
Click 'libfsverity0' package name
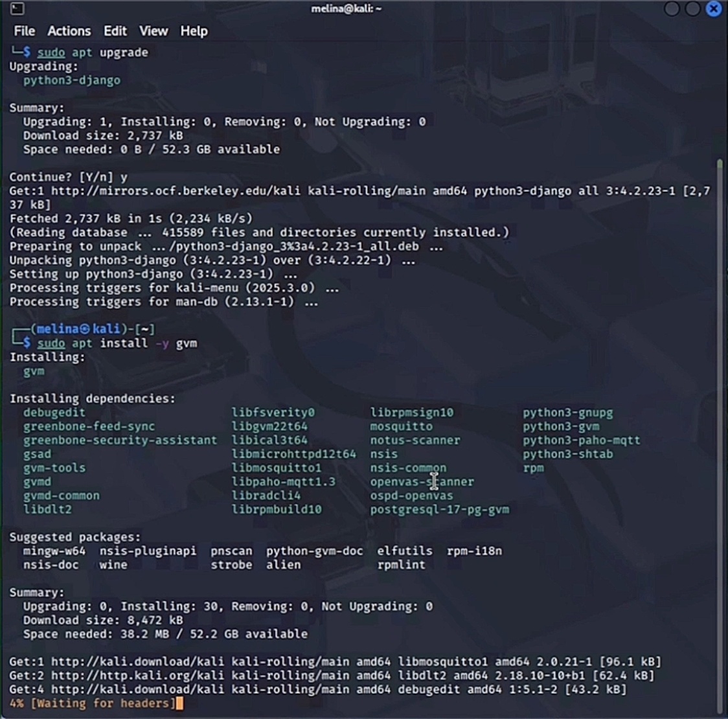point(273,413)
